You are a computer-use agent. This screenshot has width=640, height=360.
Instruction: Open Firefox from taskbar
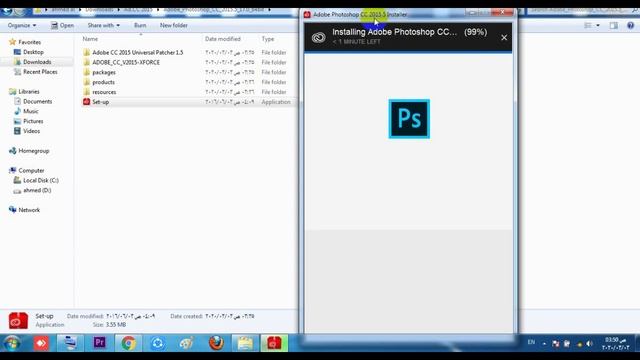(216, 343)
